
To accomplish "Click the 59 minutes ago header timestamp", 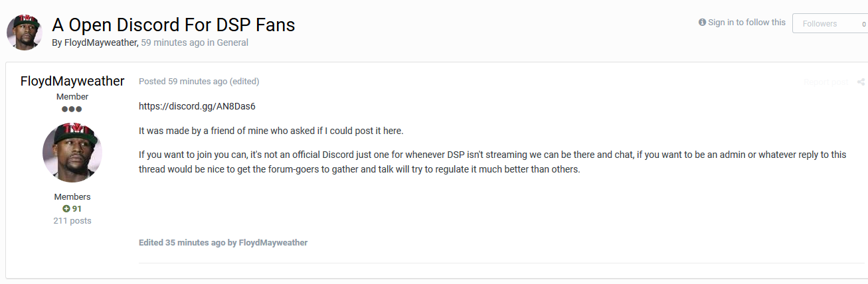I will (172, 42).
